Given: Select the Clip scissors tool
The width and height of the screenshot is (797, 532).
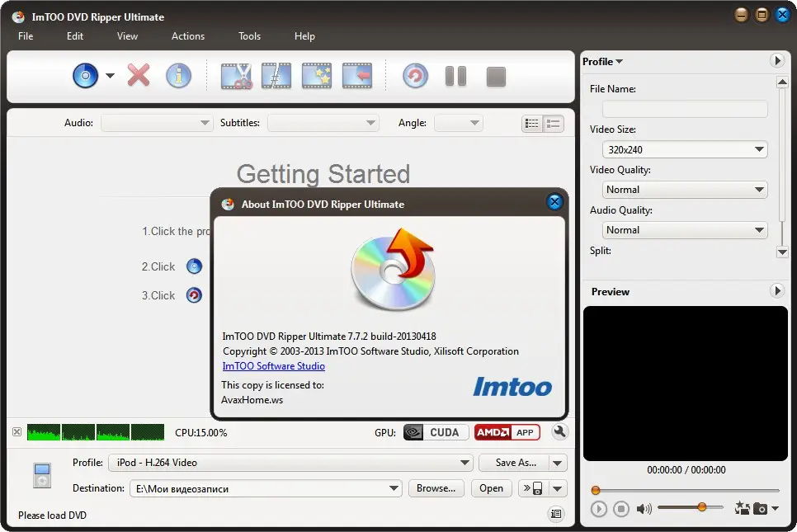Looking at the screenshot, I should tap(236, 76).
